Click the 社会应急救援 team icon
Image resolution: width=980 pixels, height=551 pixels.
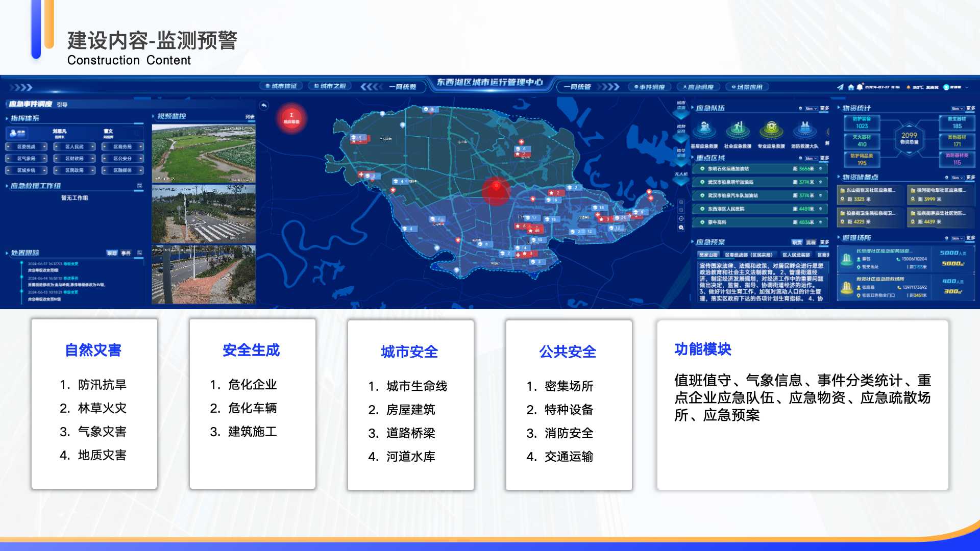pyautogui.click(x=738, y=129)
